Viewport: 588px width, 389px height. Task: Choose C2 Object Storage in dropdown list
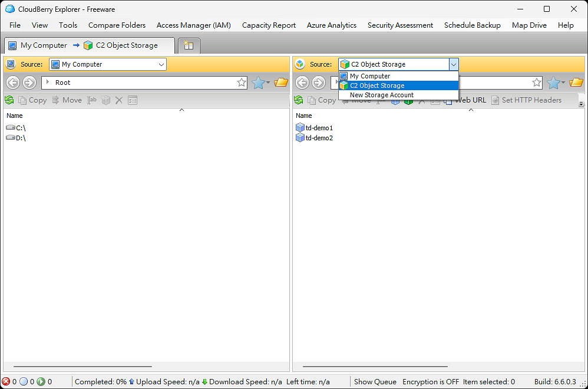(398, 85)
